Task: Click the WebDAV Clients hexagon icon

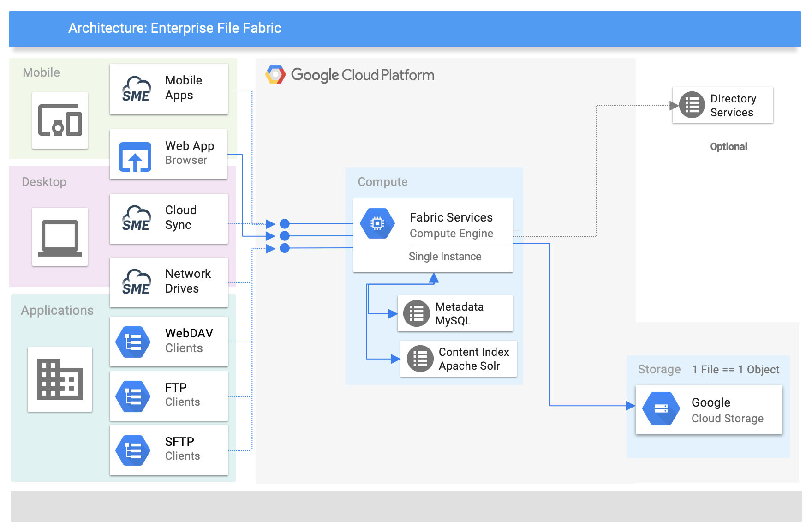Action: 133,342
